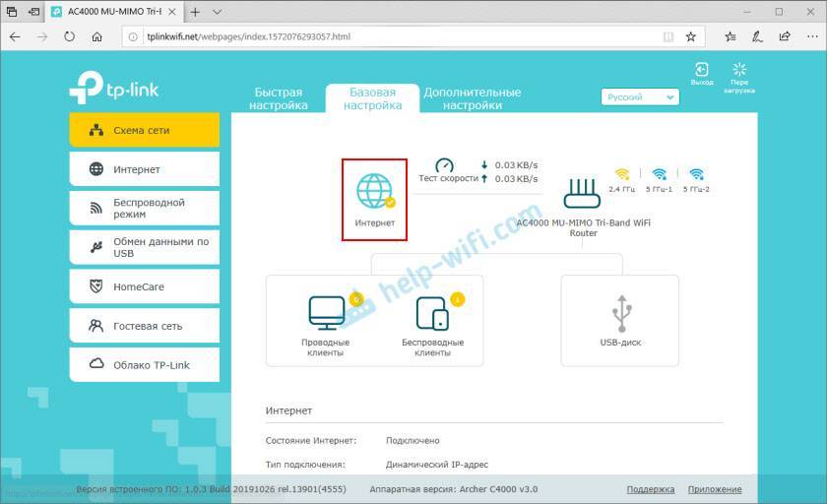827x504 pixels.
Task: Click the download speed 0.03 KB/s value
Action: 516,165
